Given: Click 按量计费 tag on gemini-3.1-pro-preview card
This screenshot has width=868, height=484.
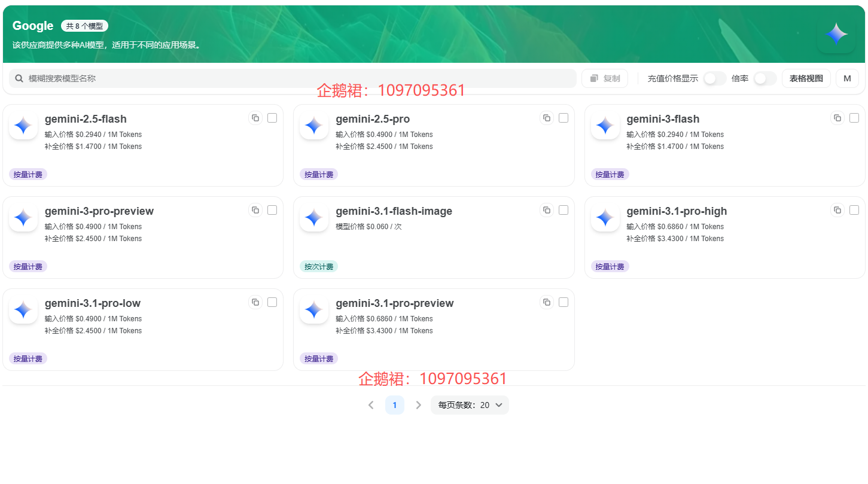Looking at the screenshot, I should coord(319,358).
